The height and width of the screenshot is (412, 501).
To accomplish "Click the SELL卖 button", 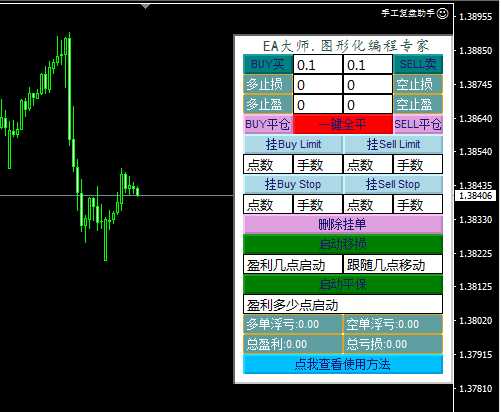I will pyautogui.click(x=418, y=64).
